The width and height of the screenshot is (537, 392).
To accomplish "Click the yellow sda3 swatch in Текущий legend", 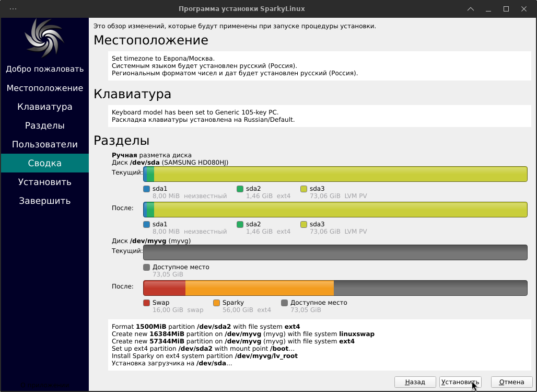I will [304, 189].
